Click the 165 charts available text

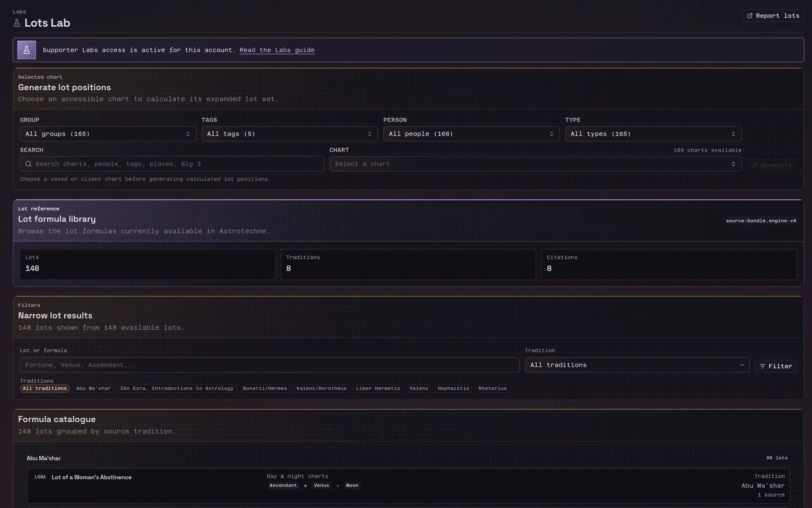click(x=708, y=150)
